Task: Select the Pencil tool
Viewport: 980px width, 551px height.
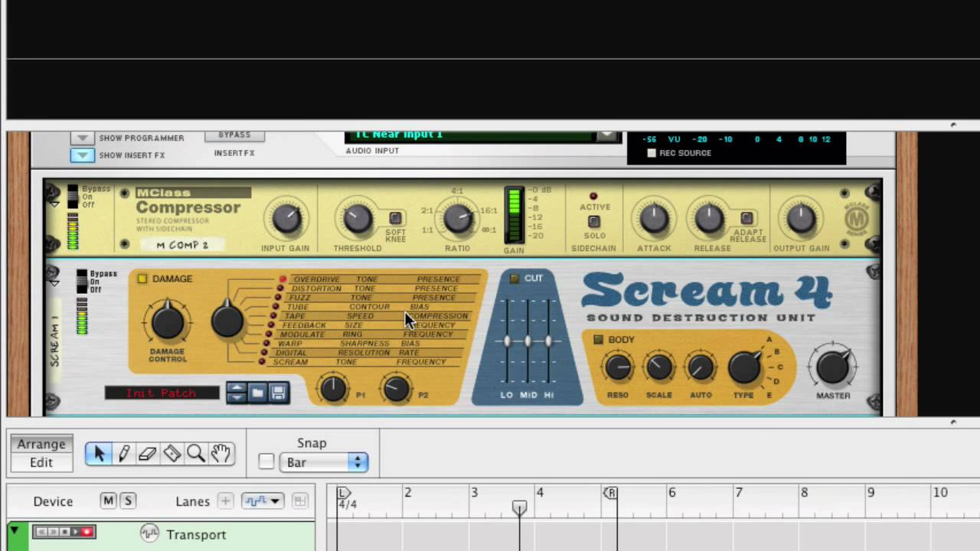Action: (x=122, y=454)
